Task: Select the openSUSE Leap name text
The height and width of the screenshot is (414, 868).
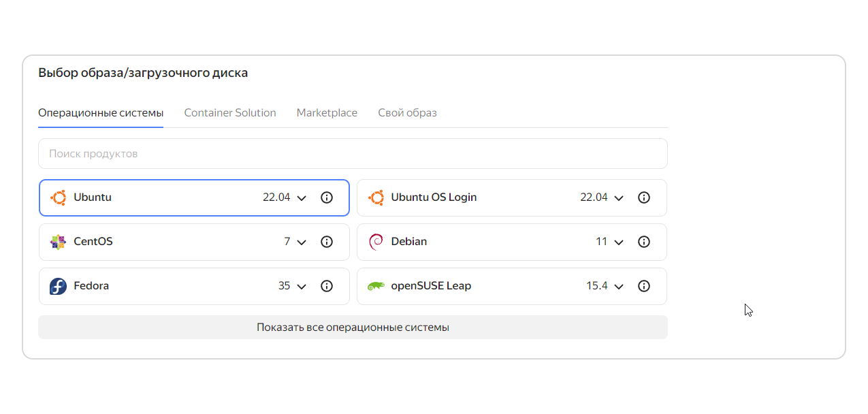Action: (x=431, y=286)
